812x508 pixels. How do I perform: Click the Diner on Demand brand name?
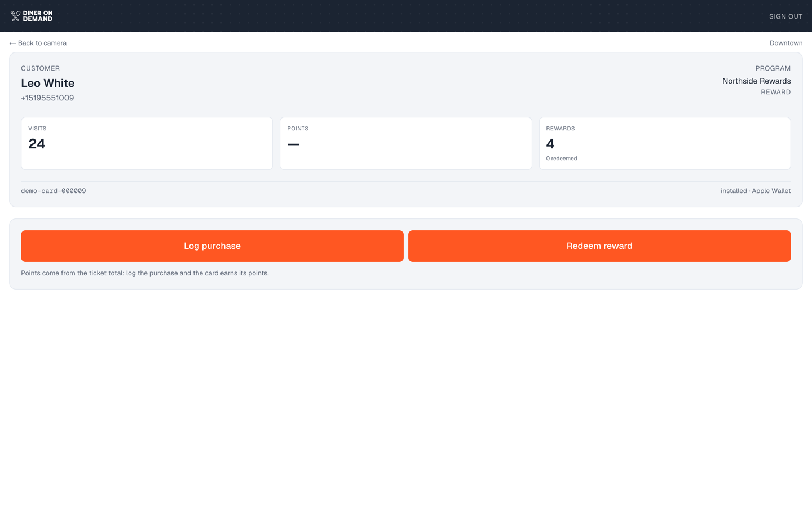(x=38, y=16)
